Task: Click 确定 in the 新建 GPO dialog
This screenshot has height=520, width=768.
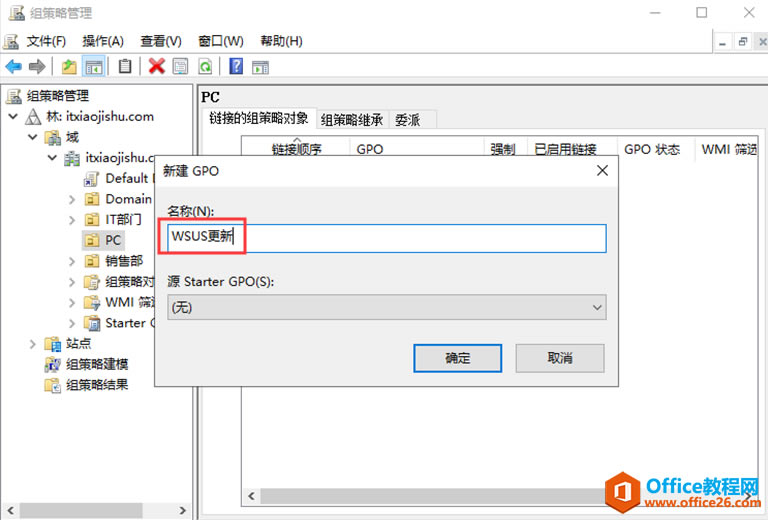Action: (457, 358)
